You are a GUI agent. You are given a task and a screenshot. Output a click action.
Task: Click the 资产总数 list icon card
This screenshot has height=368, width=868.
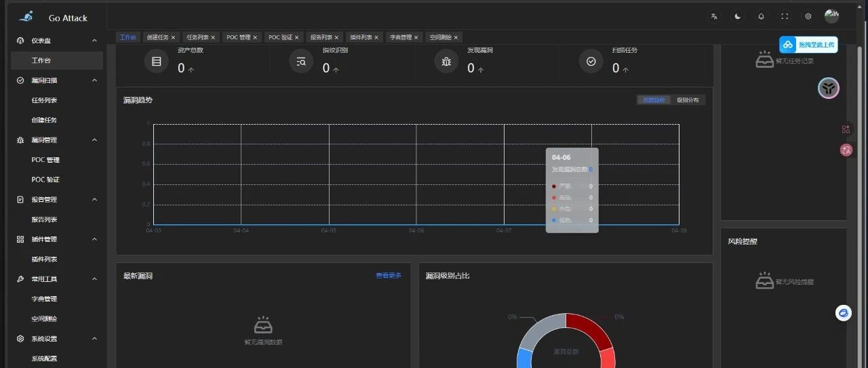tap(157, 62)
